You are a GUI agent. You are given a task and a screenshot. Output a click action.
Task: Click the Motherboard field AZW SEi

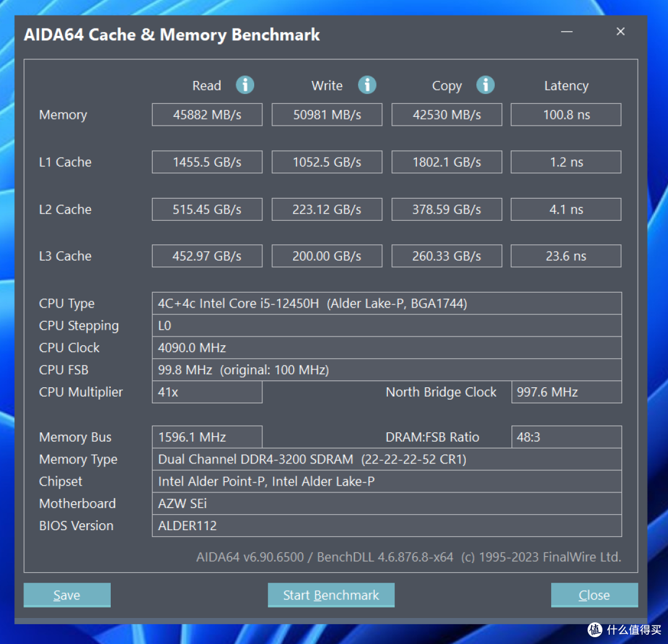coord(387,504)
